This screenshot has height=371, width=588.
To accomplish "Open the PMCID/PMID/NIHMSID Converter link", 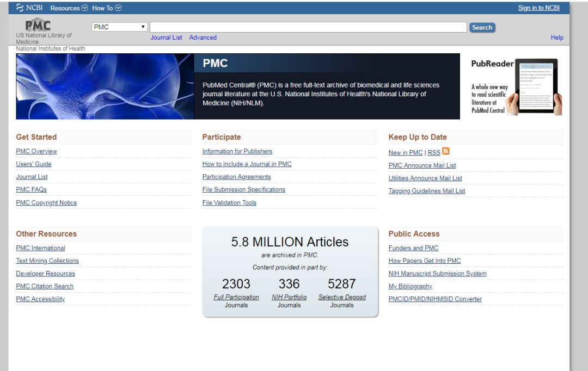I will [434, 299].
